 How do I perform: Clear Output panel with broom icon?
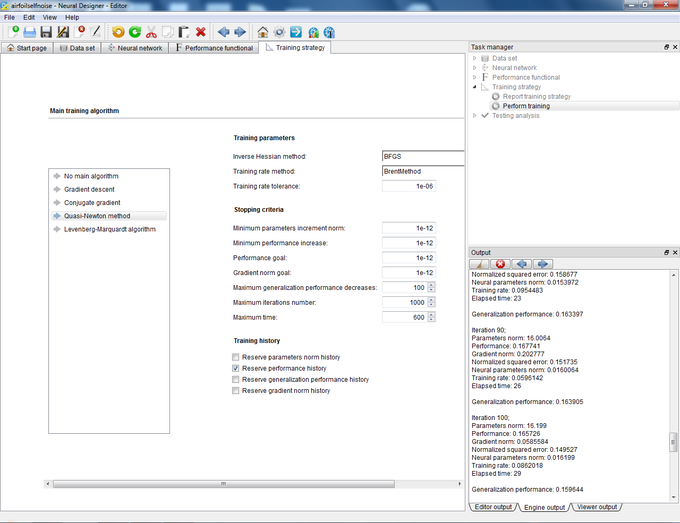point(479,264)
